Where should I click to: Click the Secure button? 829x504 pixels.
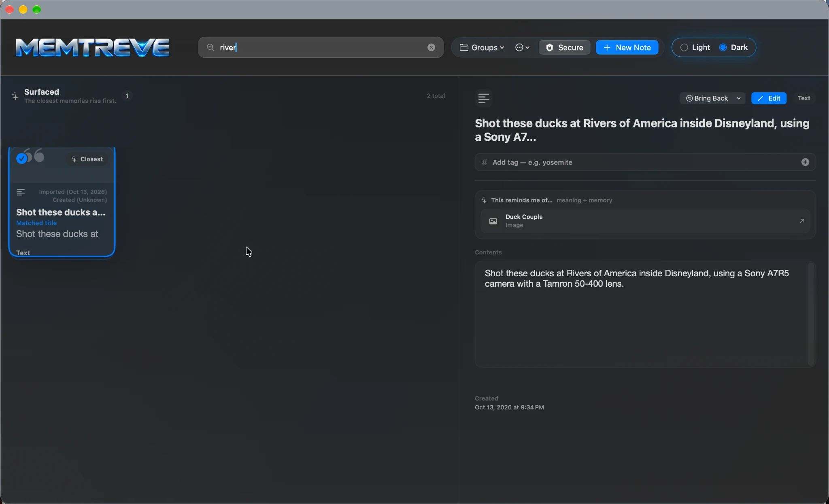564,47
